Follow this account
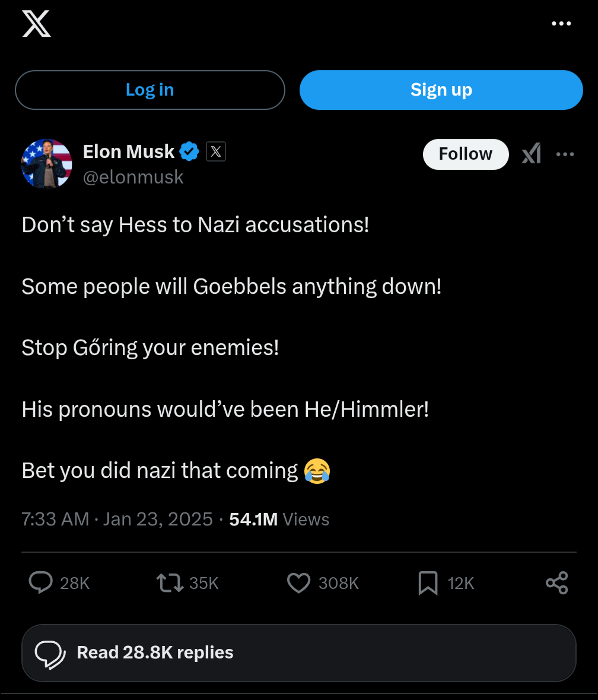 465,154
